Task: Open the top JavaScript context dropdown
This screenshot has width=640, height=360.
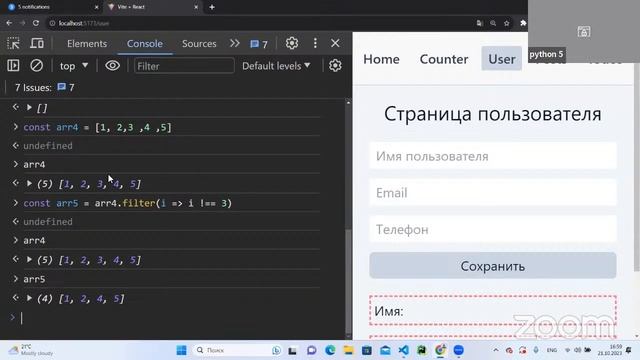Action: point(74,66)
